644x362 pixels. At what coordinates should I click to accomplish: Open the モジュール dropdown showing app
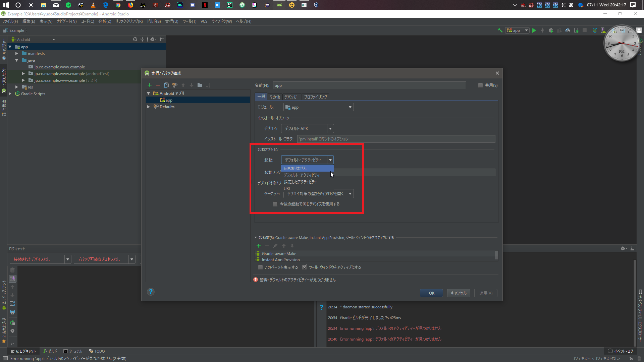[350, 107]
